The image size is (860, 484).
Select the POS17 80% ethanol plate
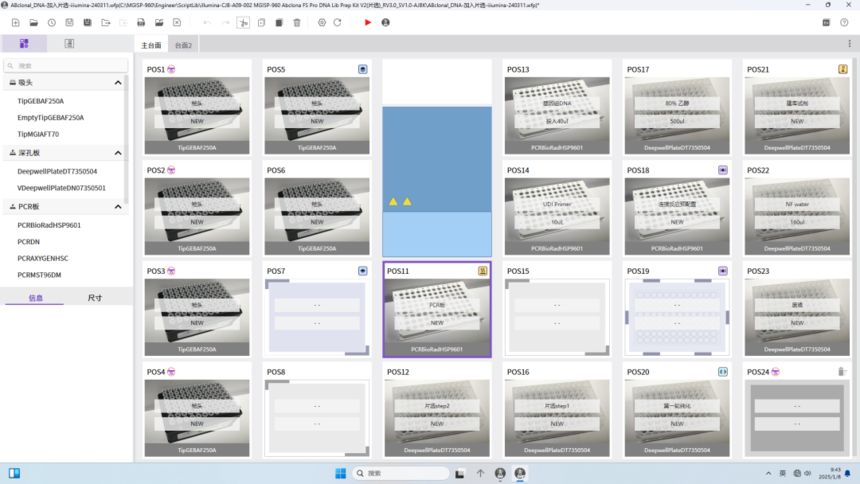(x=677, y=115)
